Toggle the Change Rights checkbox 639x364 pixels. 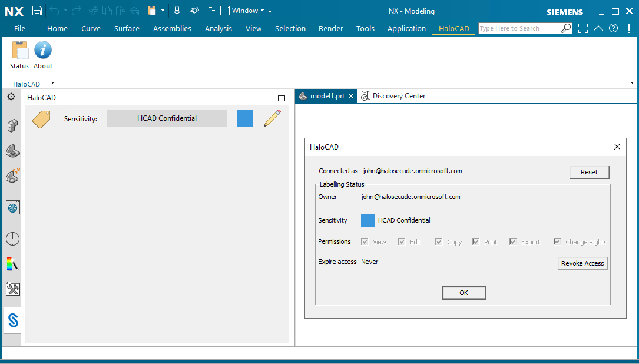click(557, 241)
